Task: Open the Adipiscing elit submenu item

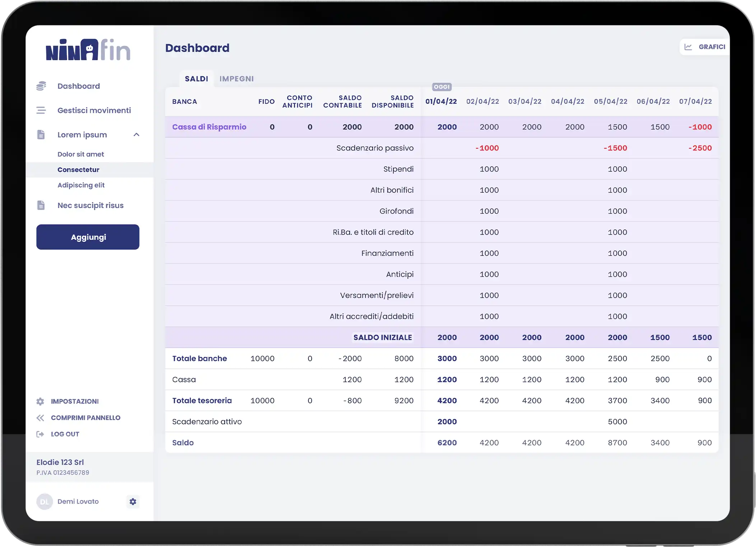Action: coord(81,185)
